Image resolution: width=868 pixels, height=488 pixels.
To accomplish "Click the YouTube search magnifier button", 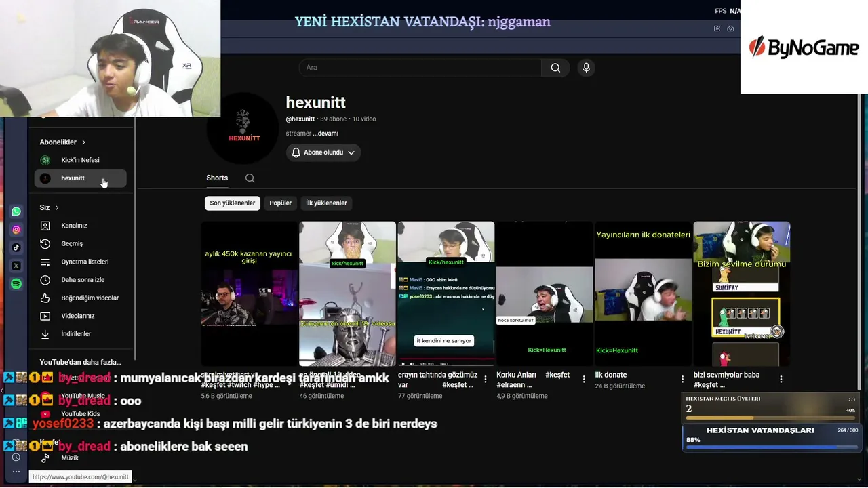I will pyautogui.click(x=555, y=68).
